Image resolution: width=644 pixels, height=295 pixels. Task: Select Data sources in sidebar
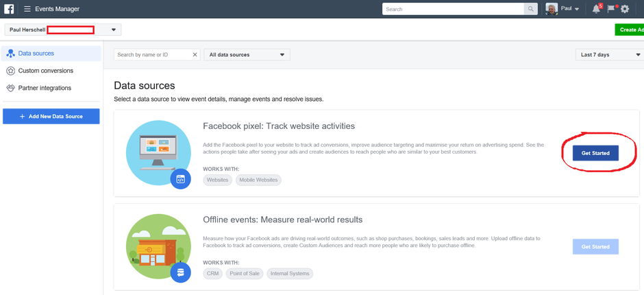pos(51,54)
